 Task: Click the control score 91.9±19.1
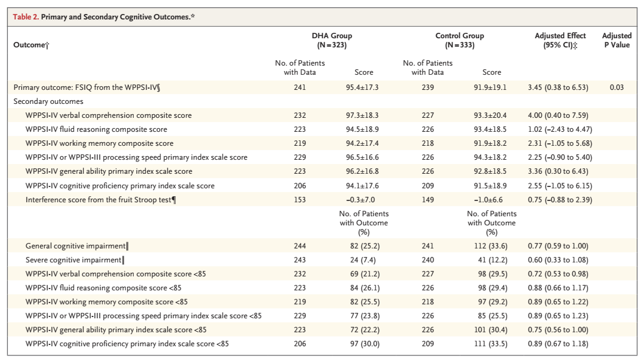[x=491, y=87]
